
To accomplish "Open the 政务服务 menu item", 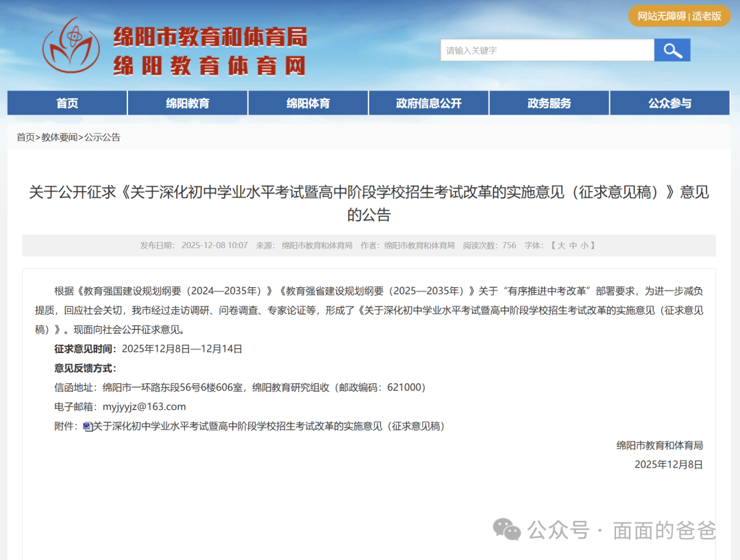I will [550, 104].
